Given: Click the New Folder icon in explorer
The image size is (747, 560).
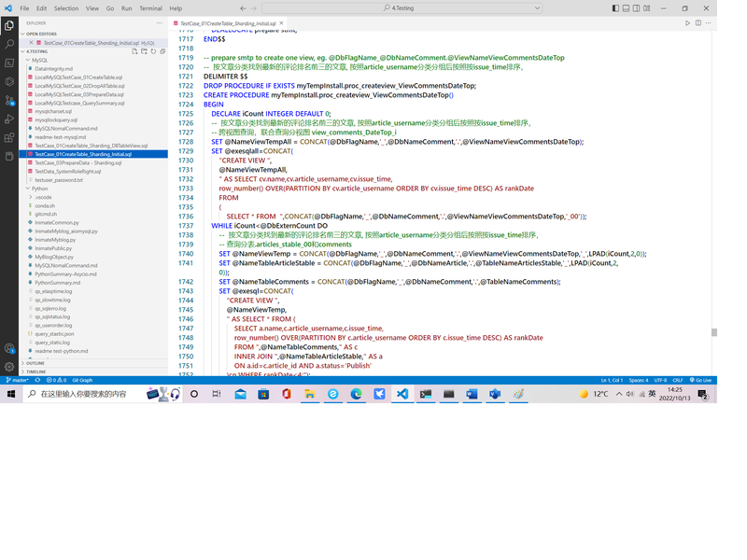Looking at the screenshot, I should point(144,51).
